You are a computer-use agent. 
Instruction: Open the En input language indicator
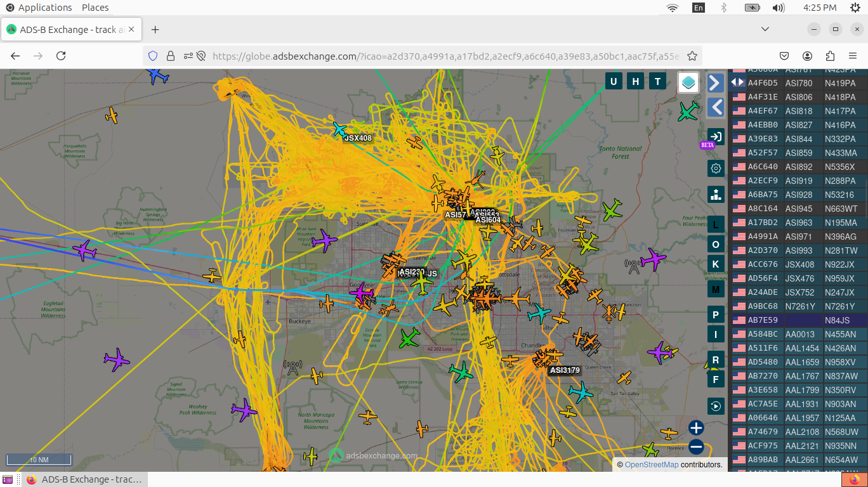point(699,8)
